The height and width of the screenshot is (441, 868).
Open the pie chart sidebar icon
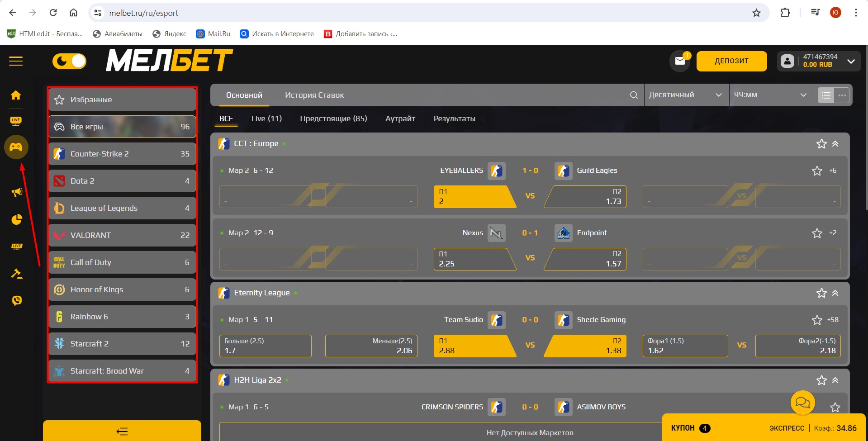click(x=17, y=219)
